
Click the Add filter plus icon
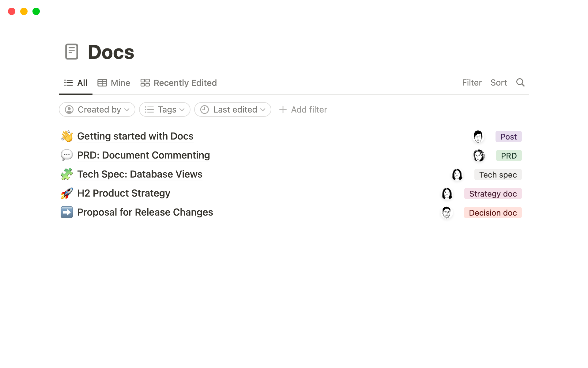pyautogui.click(x=282, y=109)
